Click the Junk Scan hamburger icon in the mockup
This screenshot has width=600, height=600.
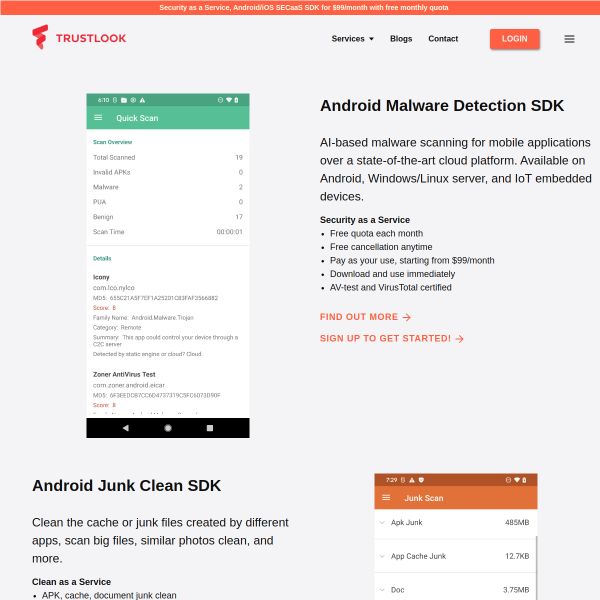386,497
